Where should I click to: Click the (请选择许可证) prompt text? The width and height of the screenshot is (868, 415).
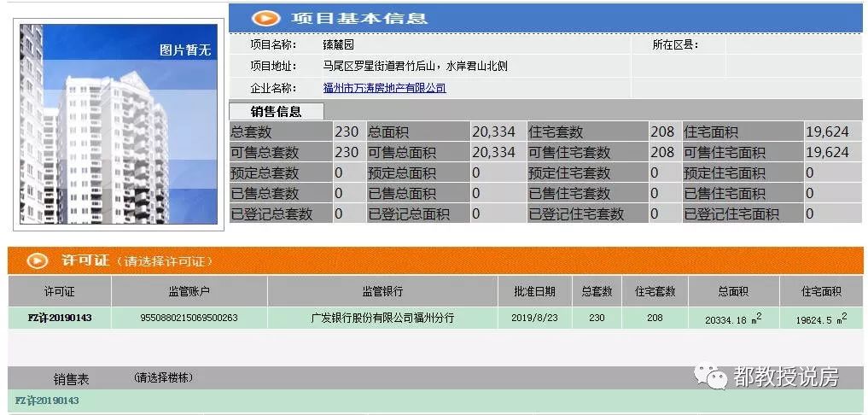point(165,261)
